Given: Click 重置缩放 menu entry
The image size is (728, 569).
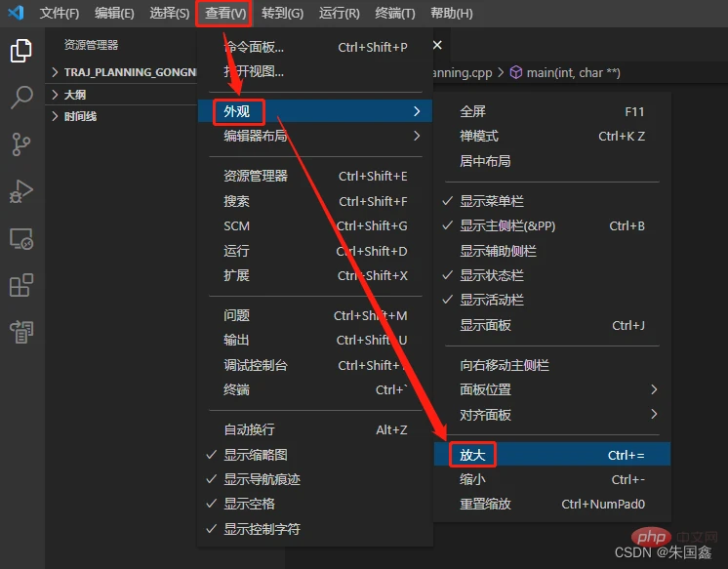Looking at the screenshot, I should [x=552, y=504].
